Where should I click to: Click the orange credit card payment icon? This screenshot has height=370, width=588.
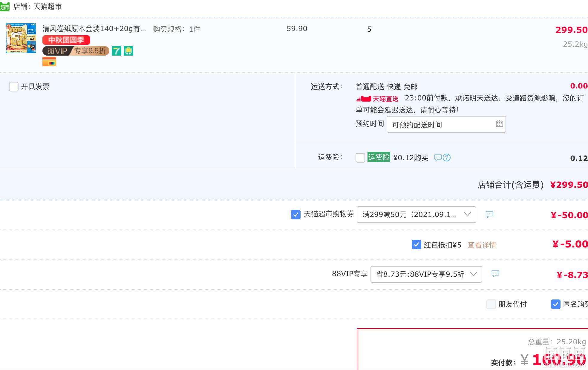(x=49, y=62)
